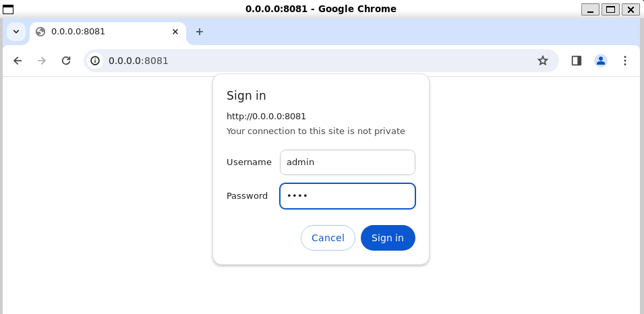Minimize the Chrome window
Screen dimensions: 644x314
pyautogui.click(x=591, y=9)
